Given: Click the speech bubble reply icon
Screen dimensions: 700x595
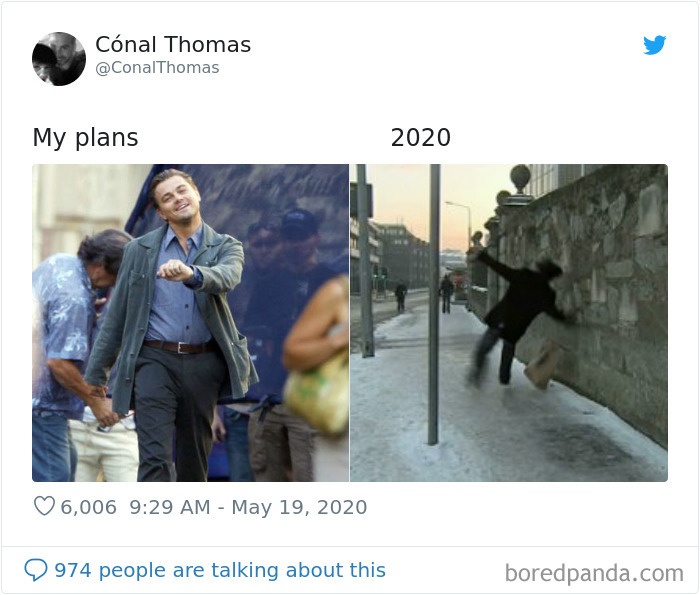Looking at the screenshot, I should pos(36,570).
